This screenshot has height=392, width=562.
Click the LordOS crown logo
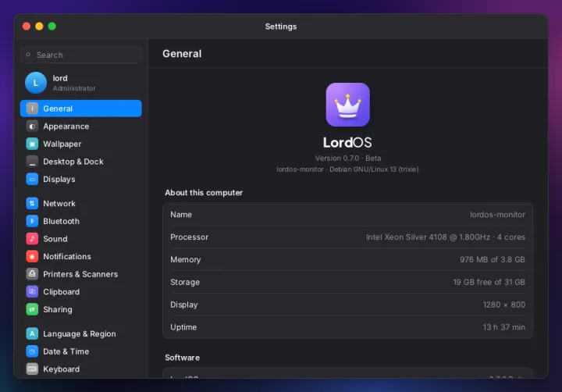tap(347, 105)
